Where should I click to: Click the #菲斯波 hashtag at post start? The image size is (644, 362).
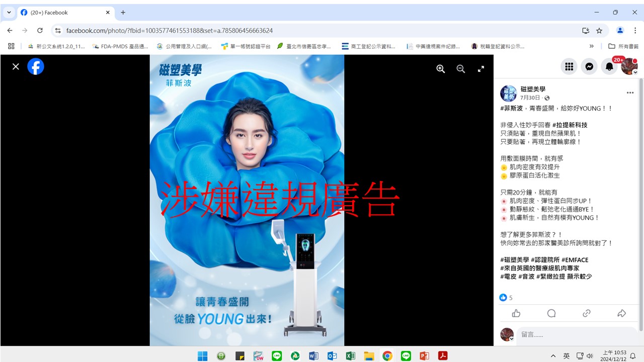pyautogui.click(x=512, y=108)
